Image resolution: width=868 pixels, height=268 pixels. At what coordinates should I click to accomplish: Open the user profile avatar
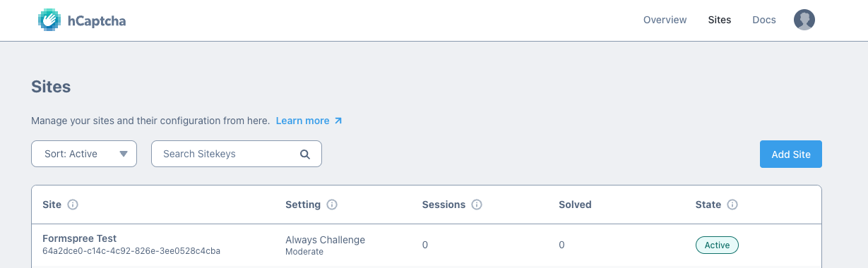[x=804, y=20]
